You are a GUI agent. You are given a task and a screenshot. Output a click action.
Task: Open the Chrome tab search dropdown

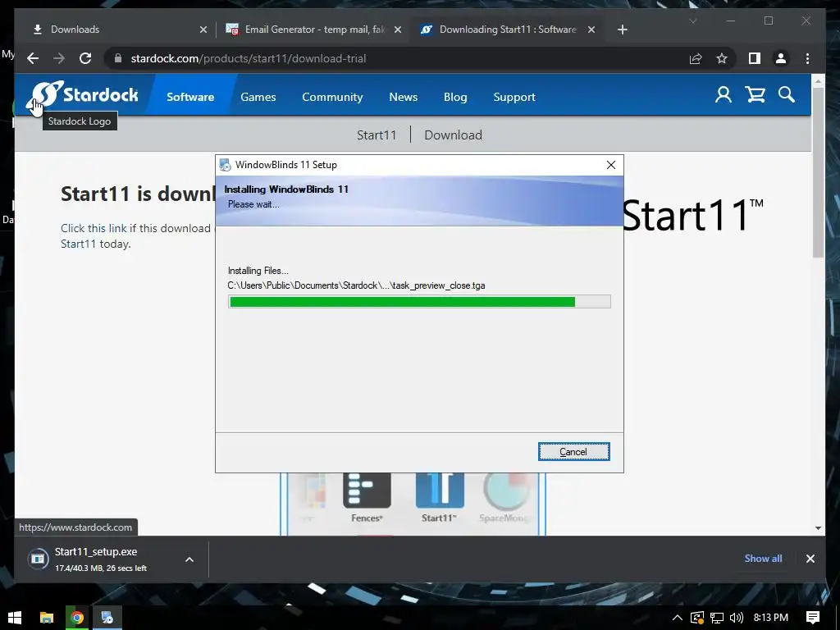point(692,21)
